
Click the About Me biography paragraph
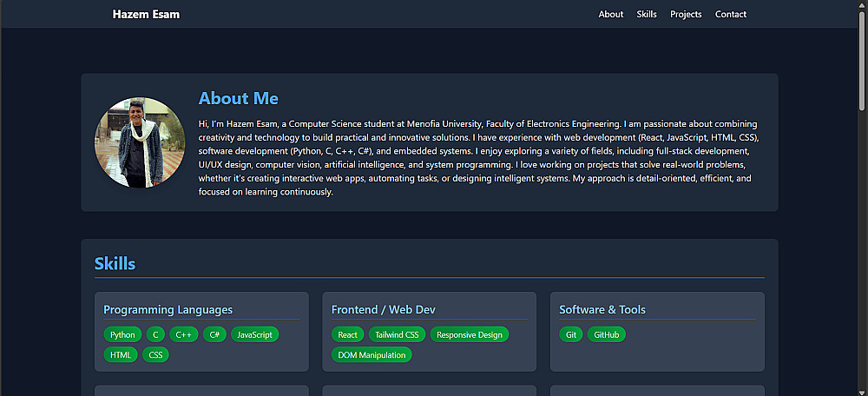pyautogui.click(x=481, y=158)
